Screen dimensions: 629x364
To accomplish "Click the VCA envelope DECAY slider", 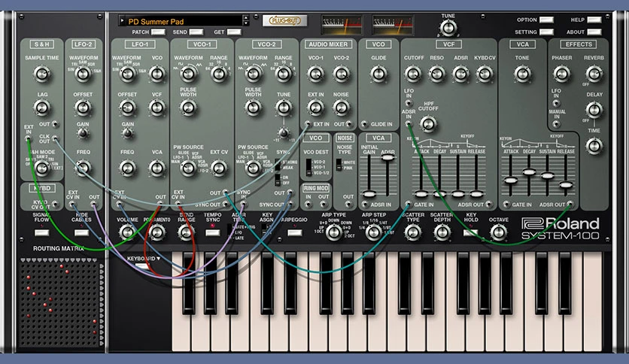I will 529,172.
